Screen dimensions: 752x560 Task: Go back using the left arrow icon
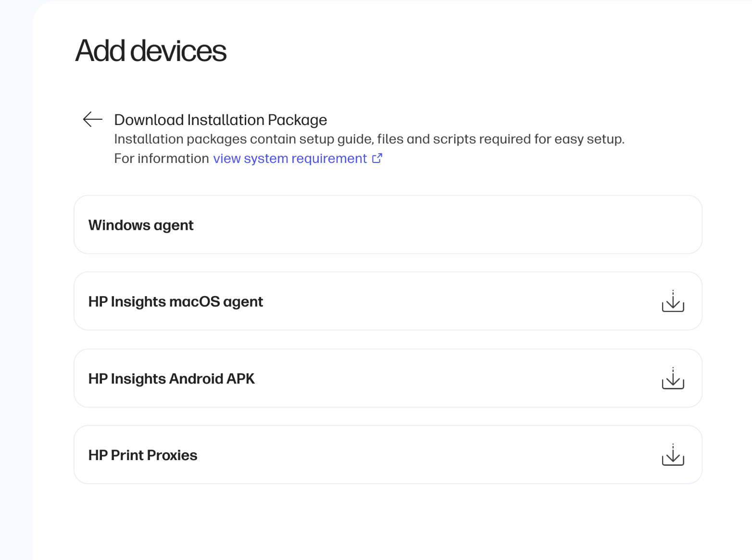click(93, 119)
